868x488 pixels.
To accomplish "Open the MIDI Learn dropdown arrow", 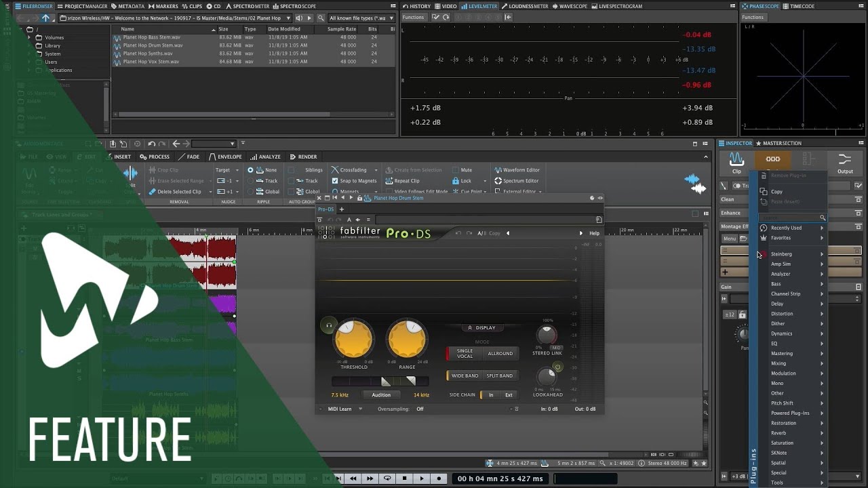I will tap(360, 409).
